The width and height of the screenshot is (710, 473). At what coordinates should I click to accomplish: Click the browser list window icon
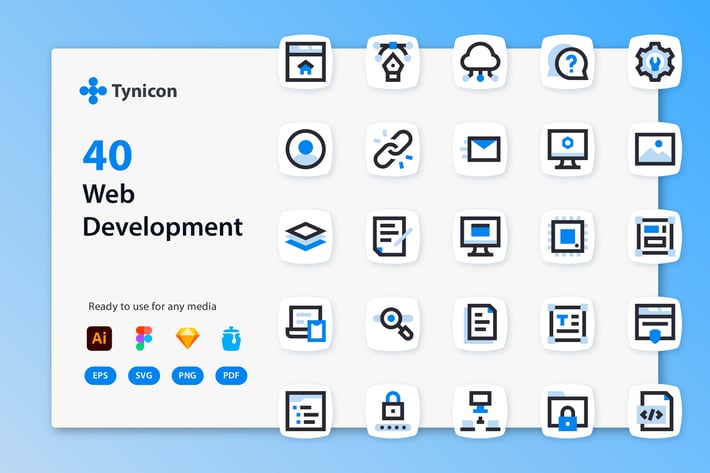(306, 411)
